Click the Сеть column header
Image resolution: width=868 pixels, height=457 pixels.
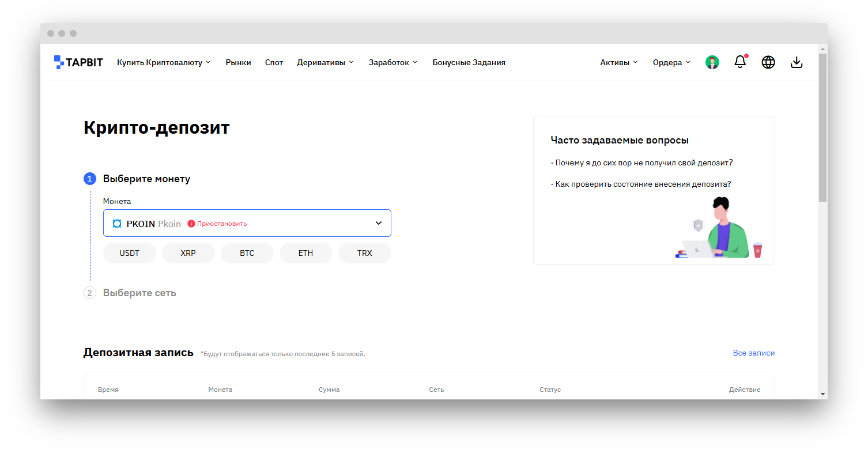click(x=436, y=390)
